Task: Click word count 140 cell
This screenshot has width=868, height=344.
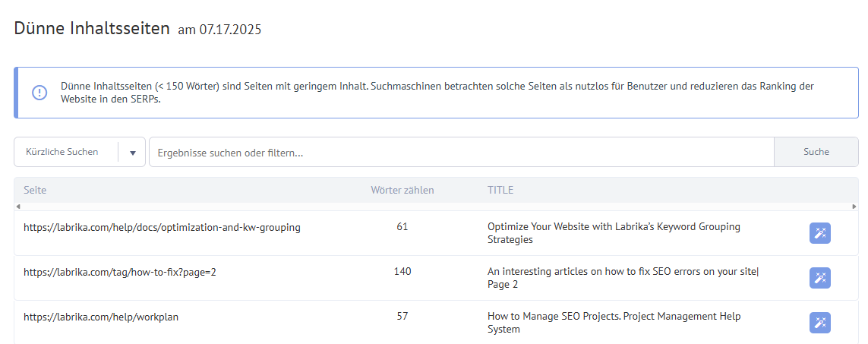Action: pyautogui.click(x=402, y=271)
